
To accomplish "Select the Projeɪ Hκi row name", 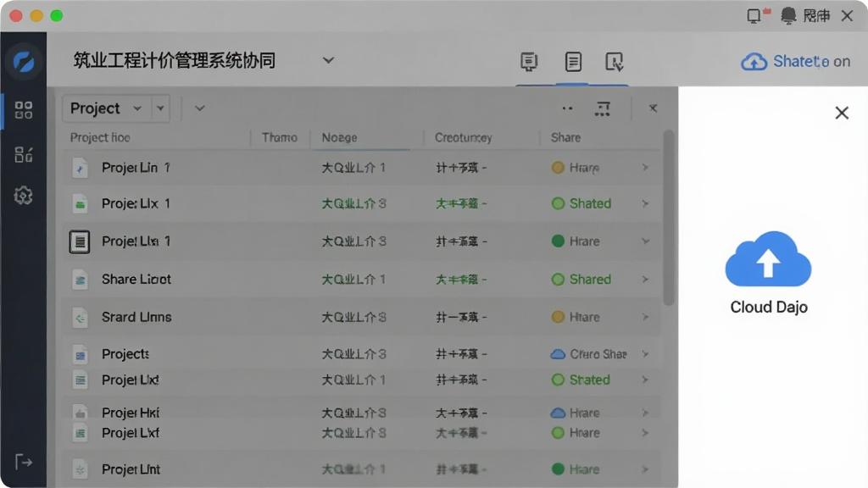I will 131,413.
